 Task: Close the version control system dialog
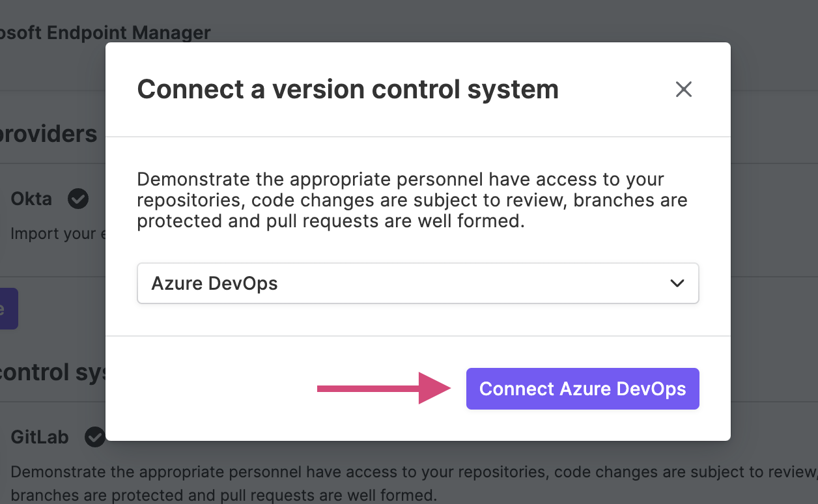coord(683,89)
